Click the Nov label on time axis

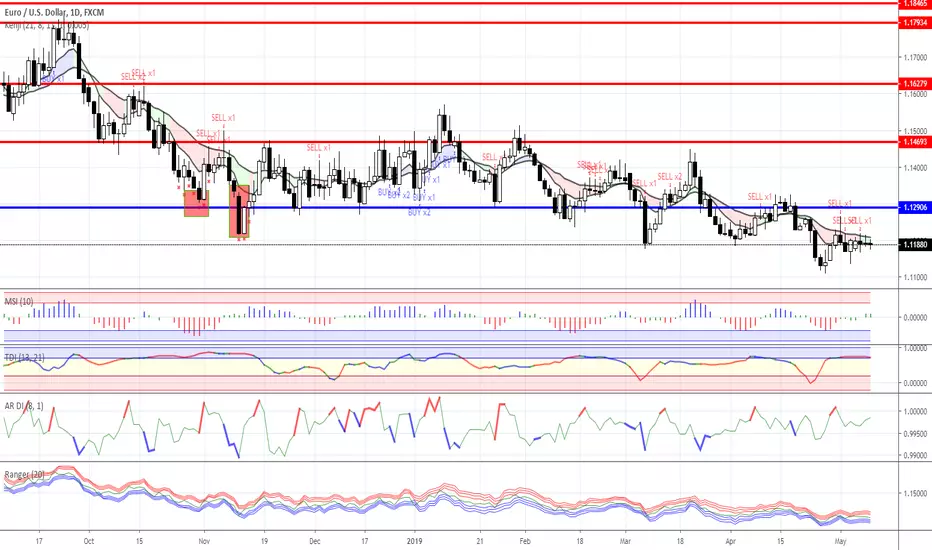click(x=204, y=541)
